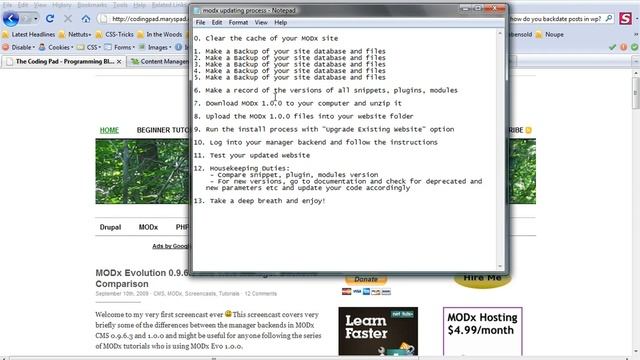Screen dimensions: 640x360
Task: Click the Drupal category link
Action: click(x=110, y=227)
